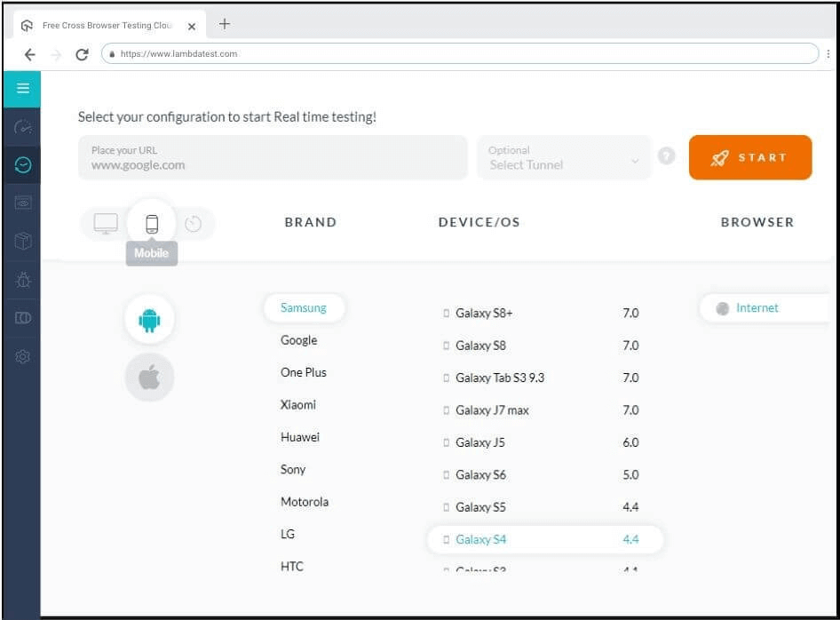Switch to the Mobile device type
Viewport: 840px width, 620px height.
click(x=152, y=224)
